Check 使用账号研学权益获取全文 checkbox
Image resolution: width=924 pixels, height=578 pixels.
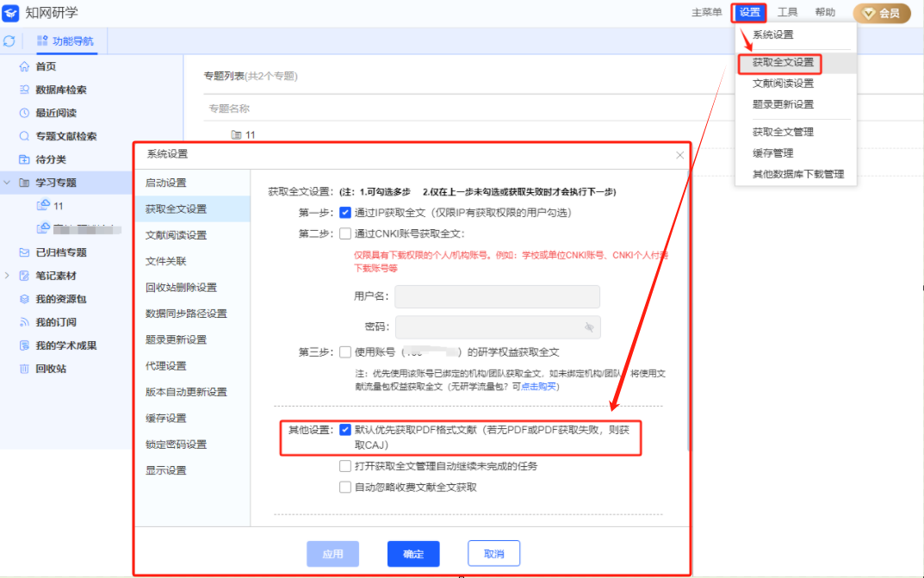[x=345, y=352]
